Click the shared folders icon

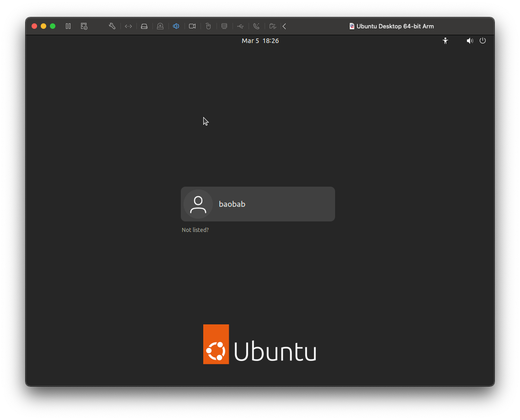point(273,26)
